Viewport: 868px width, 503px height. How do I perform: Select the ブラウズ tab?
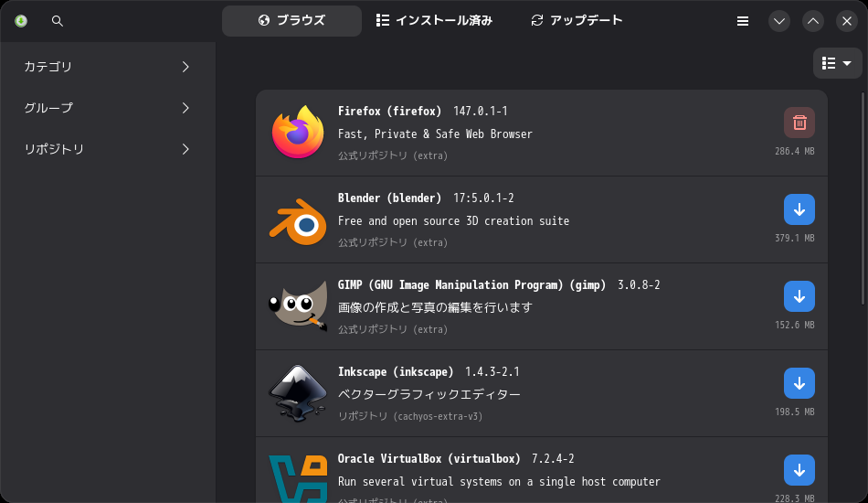[x=291, y=20]
